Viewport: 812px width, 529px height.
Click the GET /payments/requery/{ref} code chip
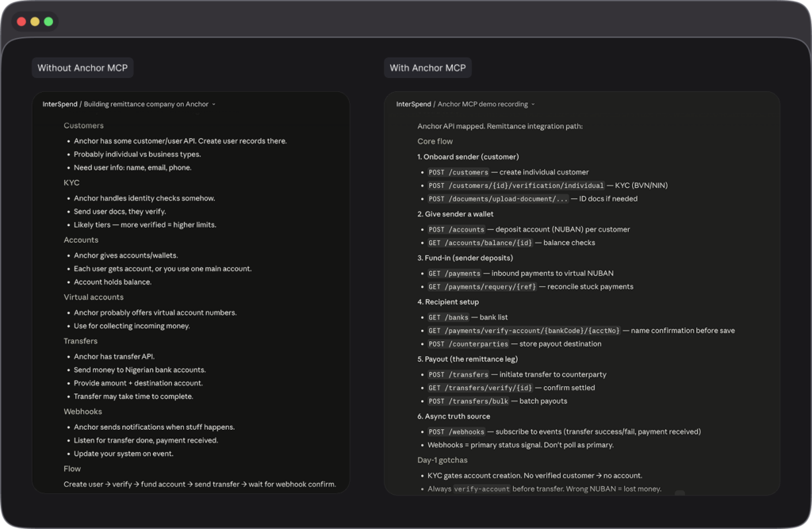coord(482,287)
